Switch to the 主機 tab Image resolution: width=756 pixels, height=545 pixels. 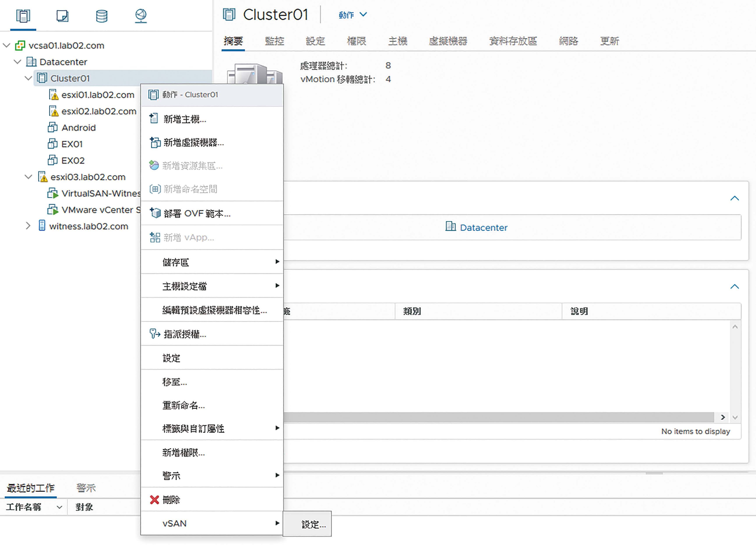[x=398, y=41]
